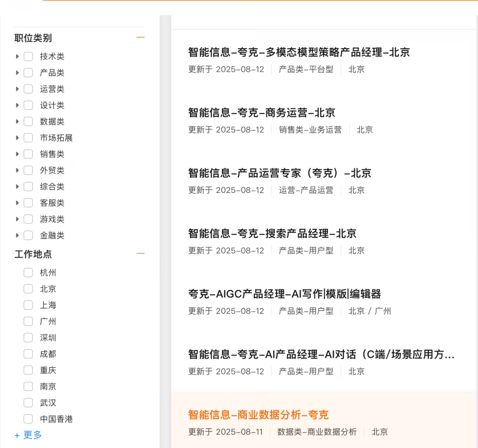The image size is (478, 448).
Task: Click 运营-产品运营 tag text
Action: coord(306,190)
